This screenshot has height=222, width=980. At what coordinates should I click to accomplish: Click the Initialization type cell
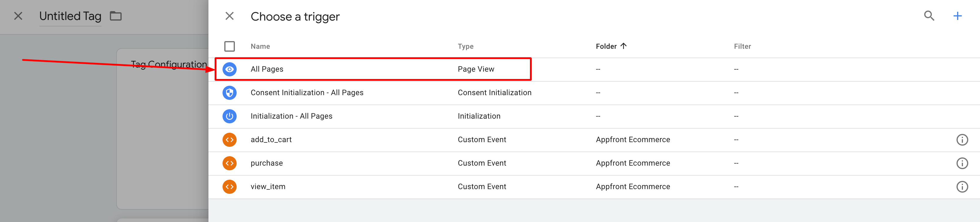click(x=479, y=116)
